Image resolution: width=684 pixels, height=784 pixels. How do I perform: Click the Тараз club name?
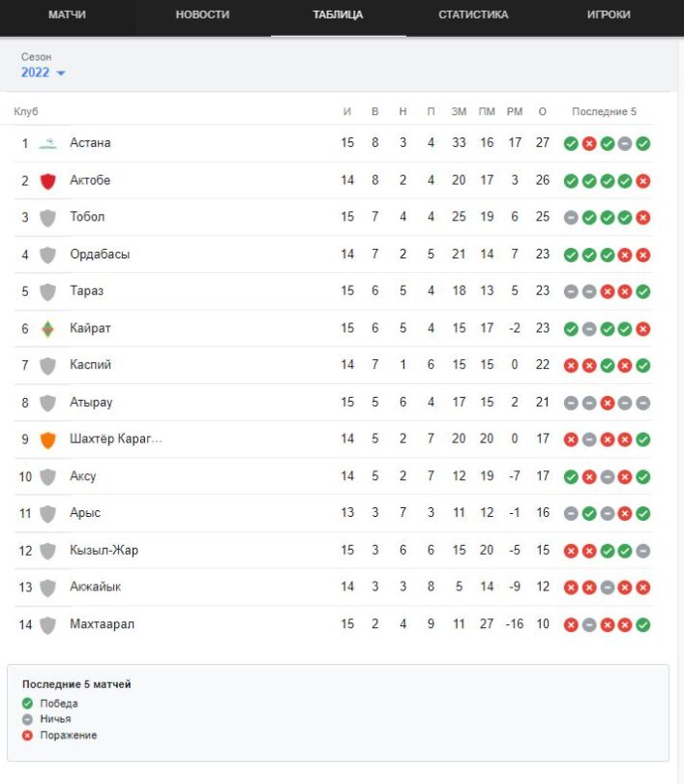coord(86,291)
